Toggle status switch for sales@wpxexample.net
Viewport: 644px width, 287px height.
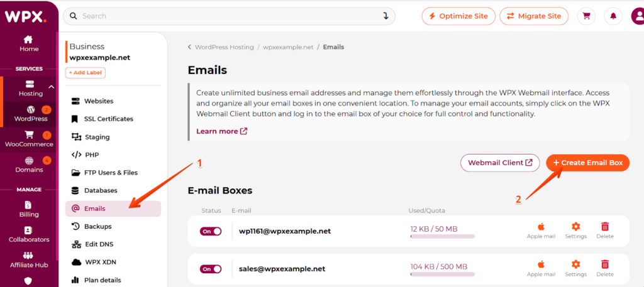pos(211,269)
